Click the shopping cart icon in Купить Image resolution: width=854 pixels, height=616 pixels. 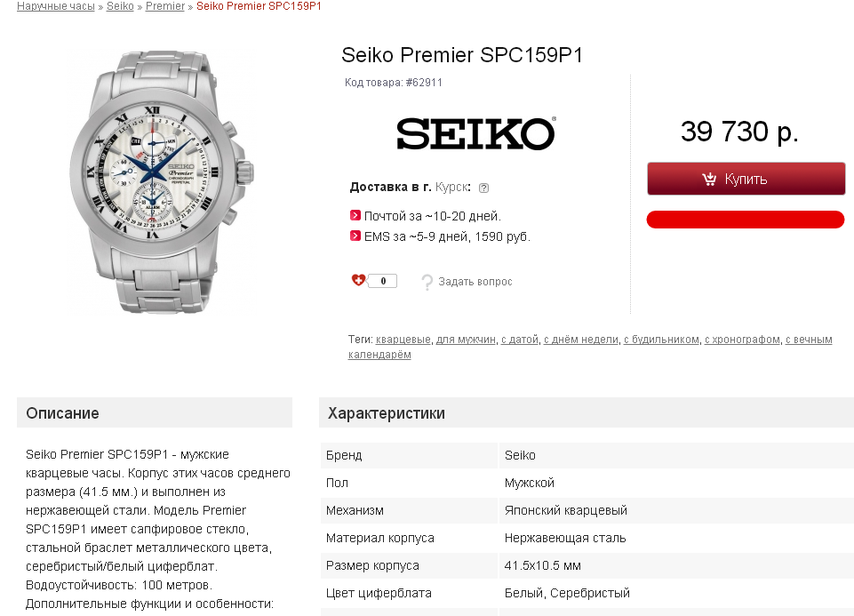(709, 180)
